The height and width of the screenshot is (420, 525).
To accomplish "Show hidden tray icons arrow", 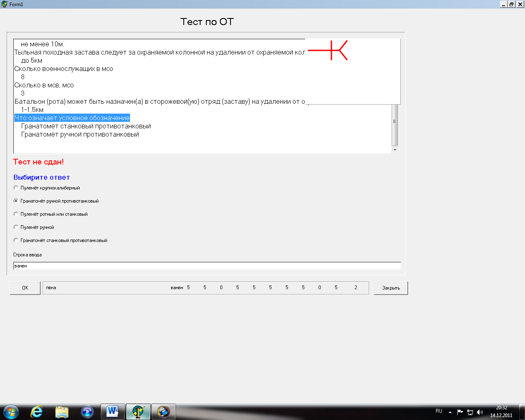I will click(x=450, y=412).
